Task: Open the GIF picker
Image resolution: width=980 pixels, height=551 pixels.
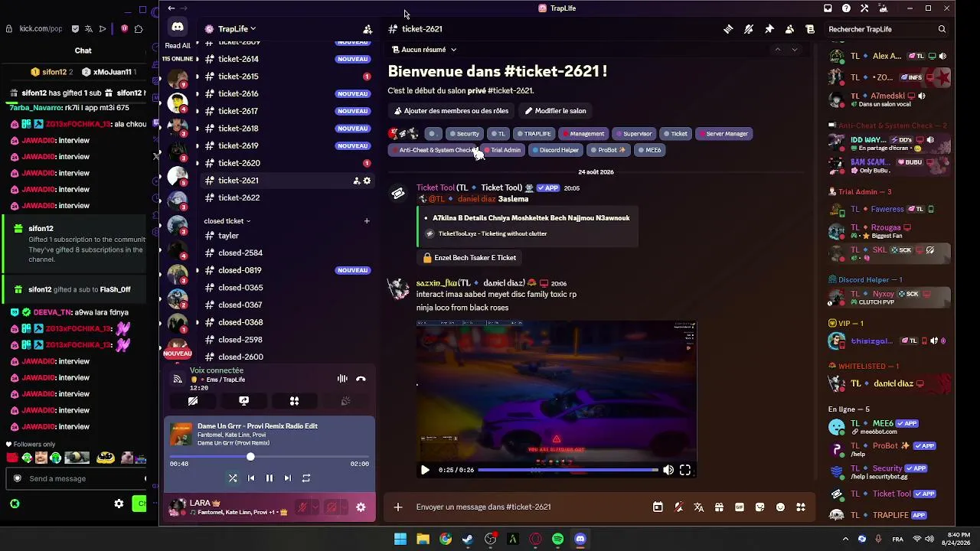Action: click(x=739, y=507)
